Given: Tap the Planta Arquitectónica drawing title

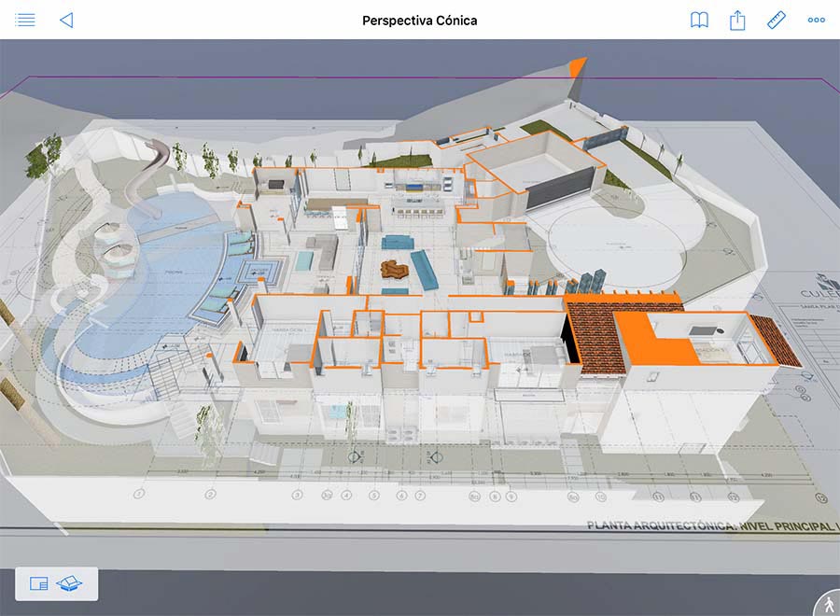Looking at the screenshot, I should (x=709, y=526).
